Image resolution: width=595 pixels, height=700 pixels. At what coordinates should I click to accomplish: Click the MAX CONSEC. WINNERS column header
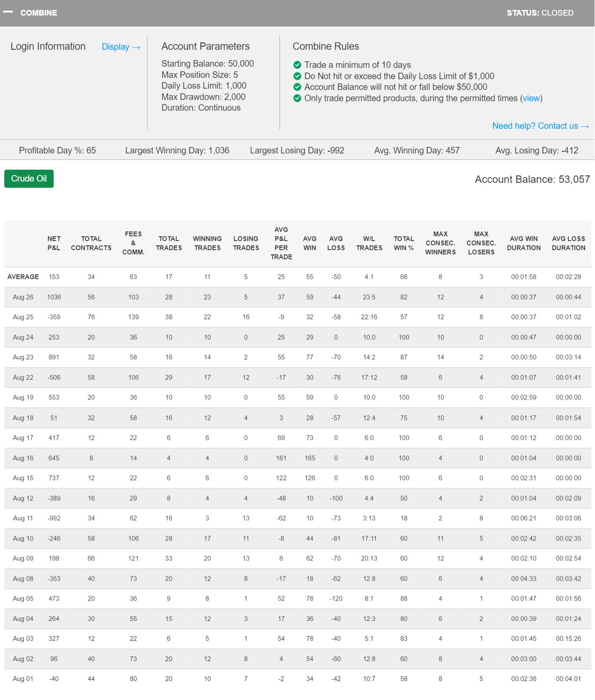point(440,243)
